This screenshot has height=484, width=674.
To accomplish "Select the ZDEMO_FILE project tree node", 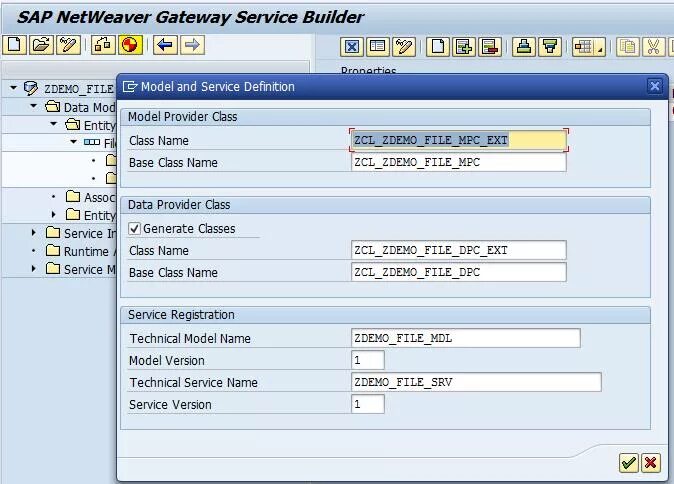I will tap(79, 89).
